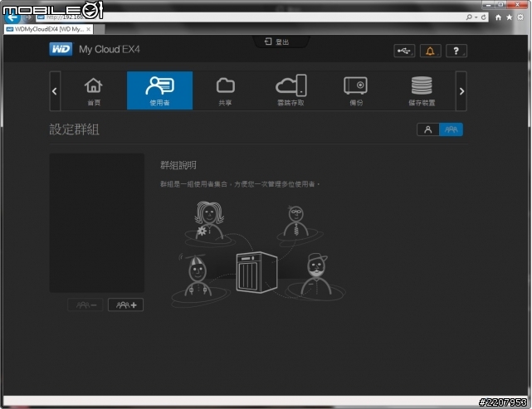Open browser tools gear icon
Image resolution: width=532 pixels, height=409 pixels.
pyautogui.click(x=520, y=17)
